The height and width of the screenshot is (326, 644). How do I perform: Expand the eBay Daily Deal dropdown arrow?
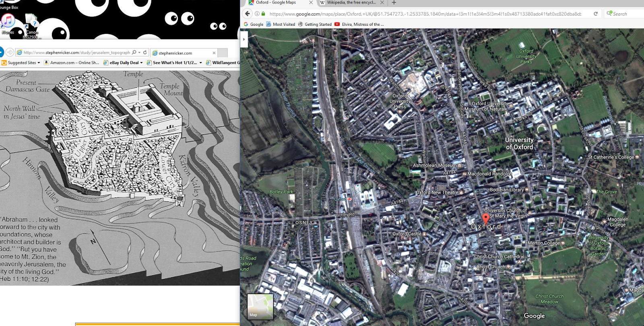(x=141, y=63)
